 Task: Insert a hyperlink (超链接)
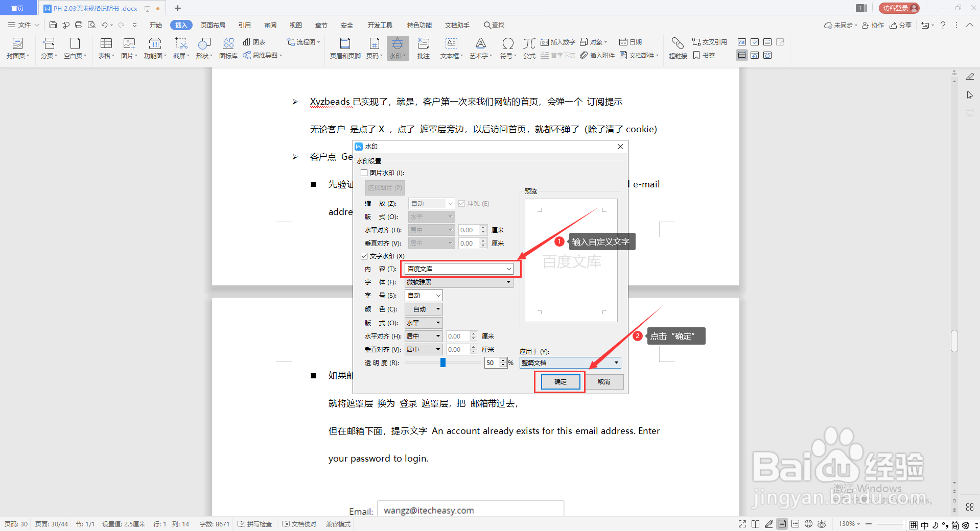click(x=678, y=49)
